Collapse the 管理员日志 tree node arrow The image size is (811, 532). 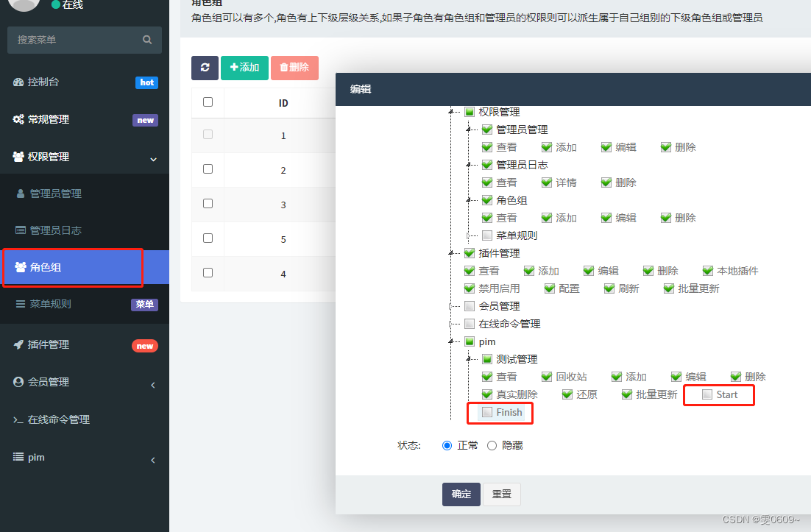tap(469, 165)
